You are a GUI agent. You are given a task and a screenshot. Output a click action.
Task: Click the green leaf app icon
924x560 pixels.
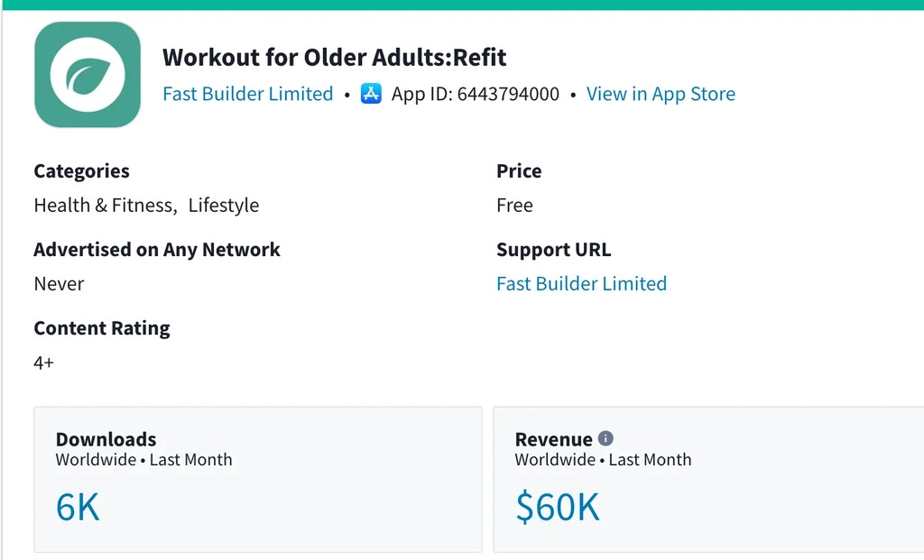point(88,75)
